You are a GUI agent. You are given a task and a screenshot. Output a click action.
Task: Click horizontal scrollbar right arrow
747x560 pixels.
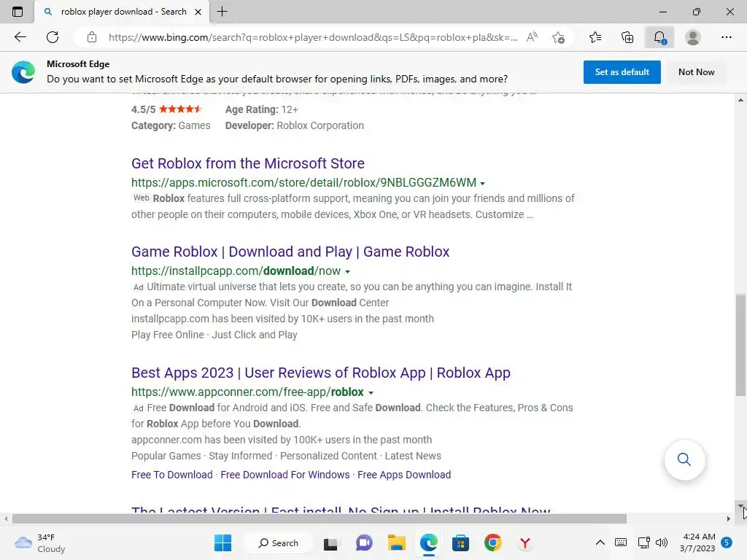[729, 518]
